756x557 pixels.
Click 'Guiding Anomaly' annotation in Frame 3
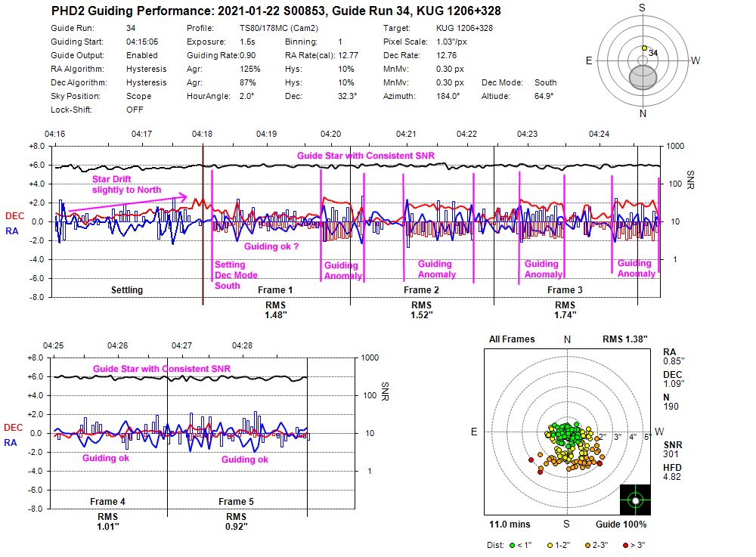544,269
